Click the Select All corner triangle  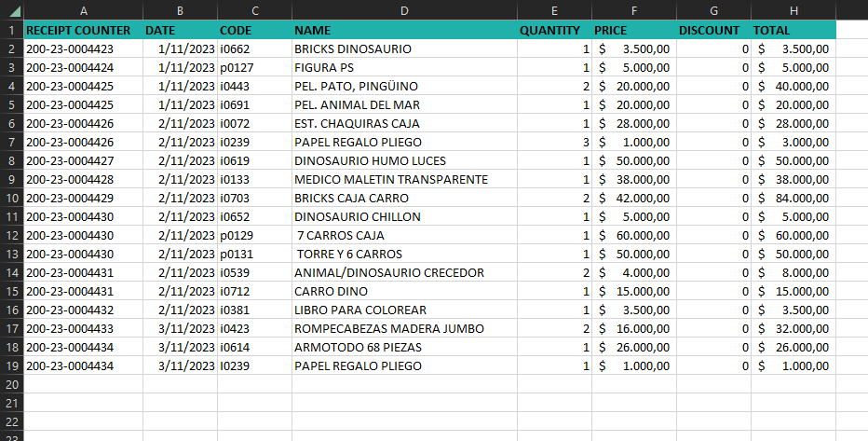click(11, 10)
